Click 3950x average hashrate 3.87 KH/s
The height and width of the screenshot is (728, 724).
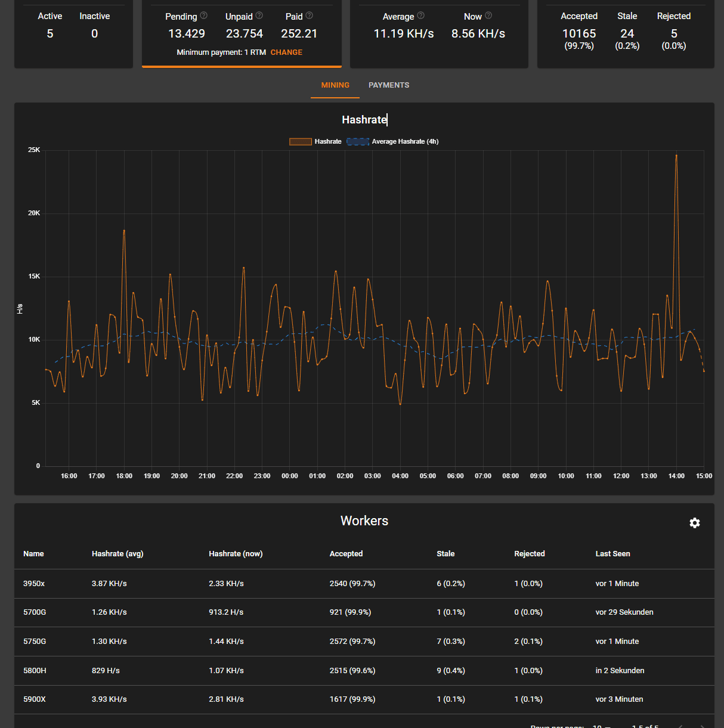(109, 584)
